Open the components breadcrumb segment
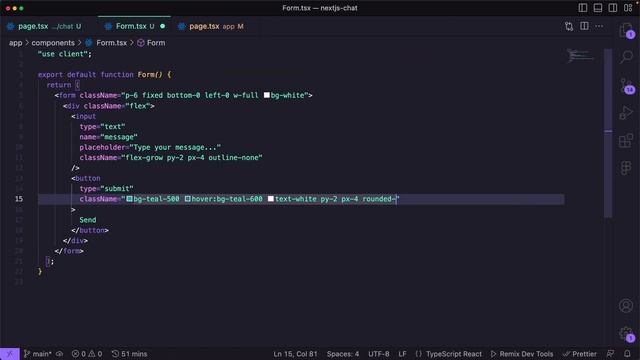Image resolution: width=640 pixels, height=360 pixels. [x=53, y=43]
